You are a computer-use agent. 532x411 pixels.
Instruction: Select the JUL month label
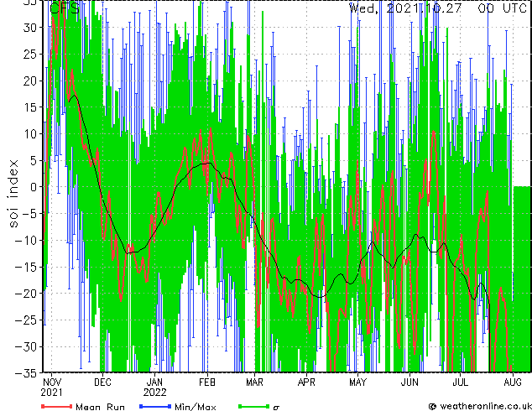point(460,382)
